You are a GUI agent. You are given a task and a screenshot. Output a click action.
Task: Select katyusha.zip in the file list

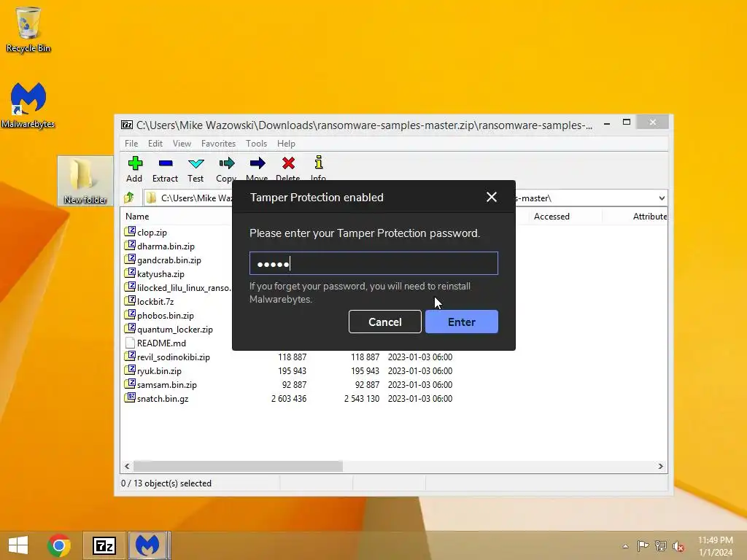tap(160, 274)
